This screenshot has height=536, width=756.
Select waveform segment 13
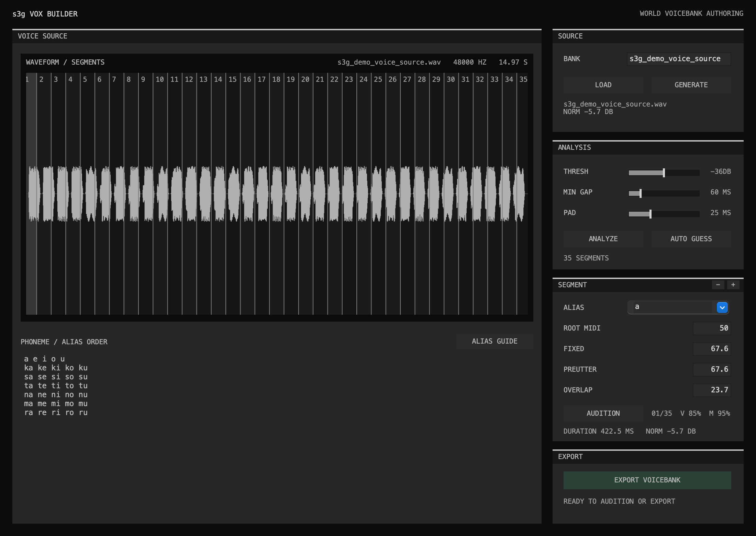204,194
